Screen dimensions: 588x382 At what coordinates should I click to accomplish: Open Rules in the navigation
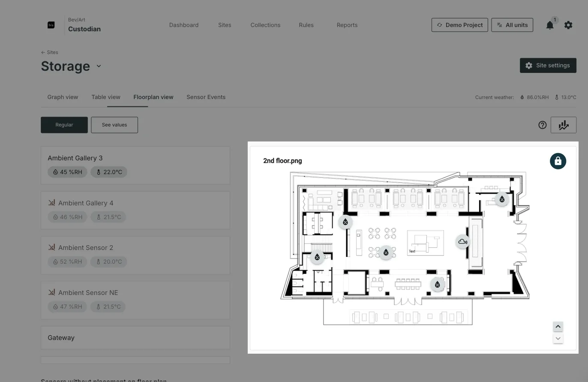coord(306,25)
